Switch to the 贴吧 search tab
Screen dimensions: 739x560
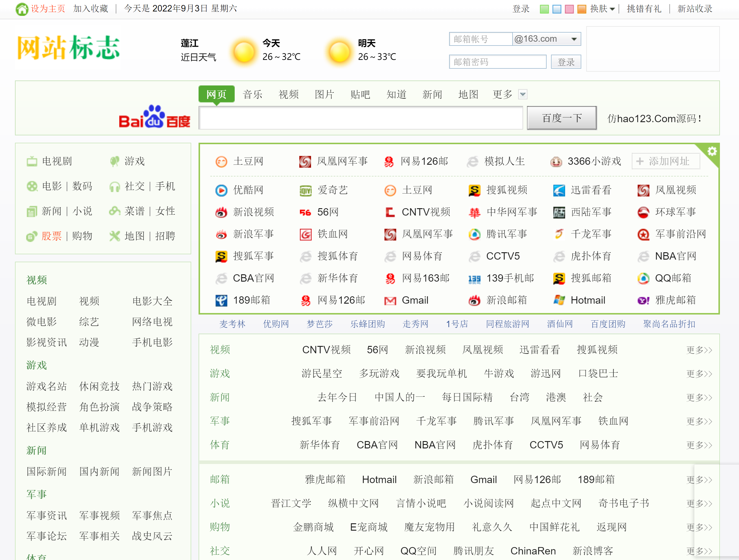360,95
